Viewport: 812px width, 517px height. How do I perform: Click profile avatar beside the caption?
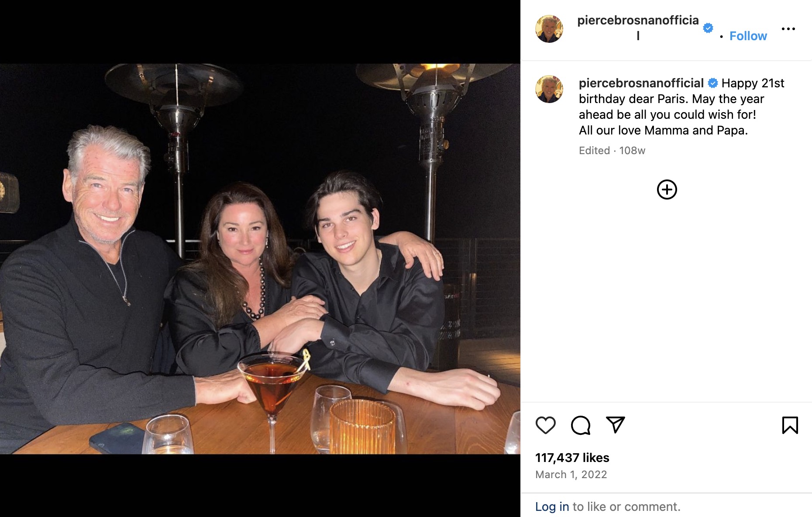[x=549, y=89]
